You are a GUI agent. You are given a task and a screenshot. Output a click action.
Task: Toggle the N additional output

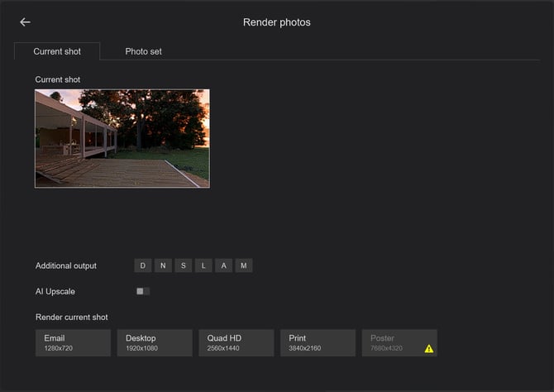[163, 265]
